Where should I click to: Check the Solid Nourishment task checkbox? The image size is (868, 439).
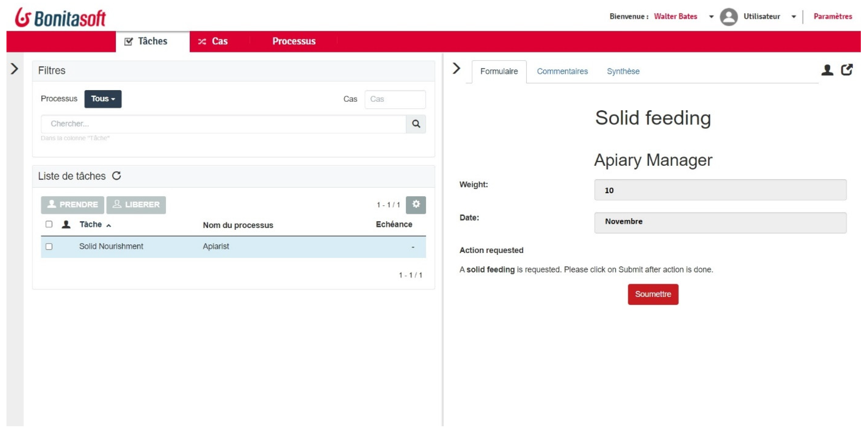pos(49,246)
